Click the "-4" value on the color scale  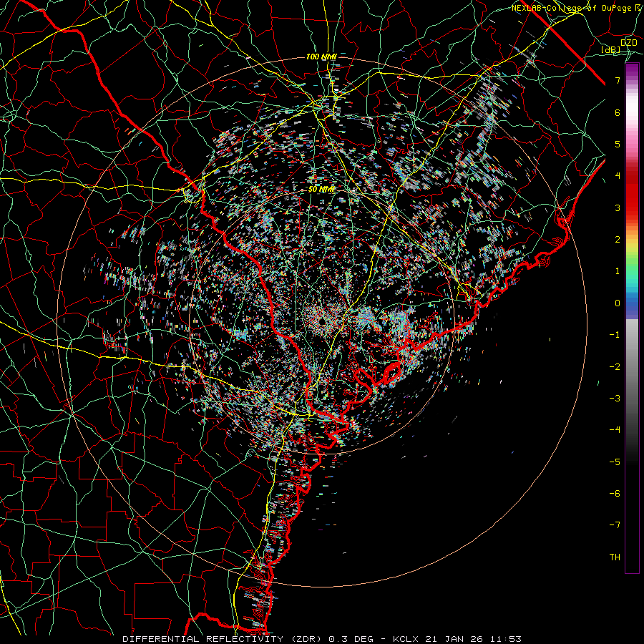pos(615,430)
